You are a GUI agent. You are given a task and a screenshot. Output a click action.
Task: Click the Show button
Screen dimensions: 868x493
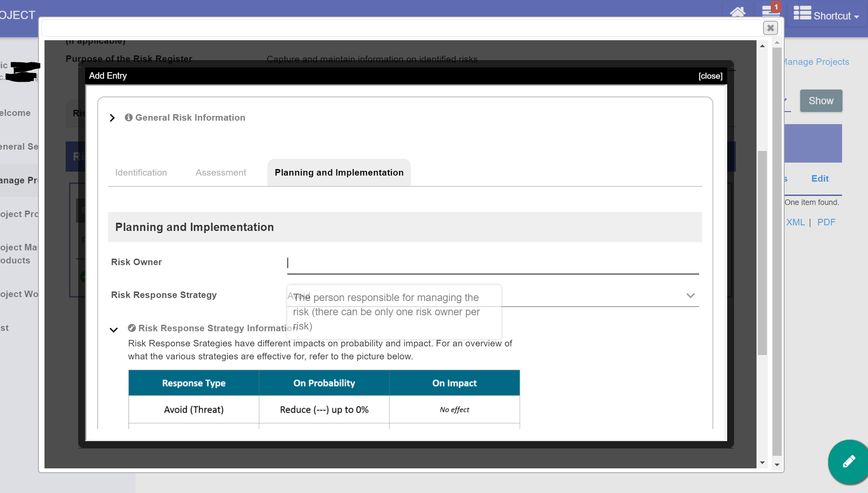tap(820, 101)
